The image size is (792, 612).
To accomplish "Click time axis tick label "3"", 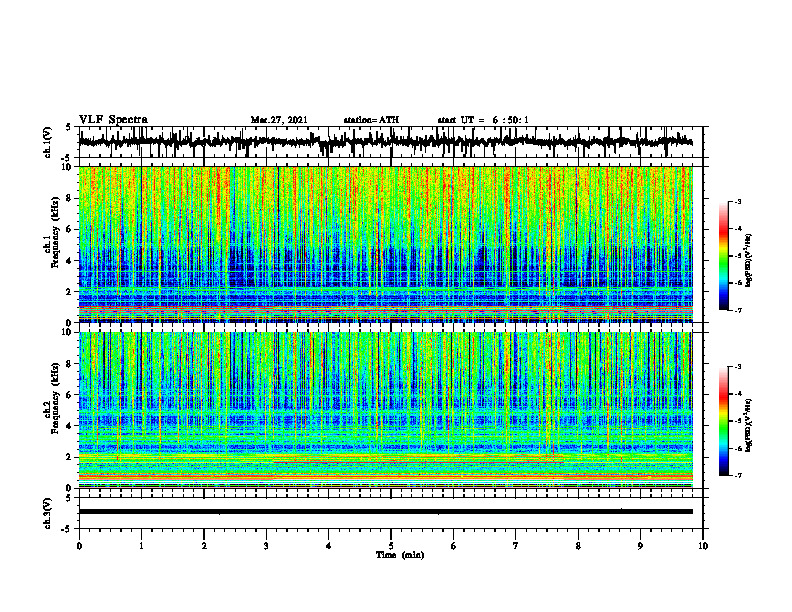I will 266,546.
